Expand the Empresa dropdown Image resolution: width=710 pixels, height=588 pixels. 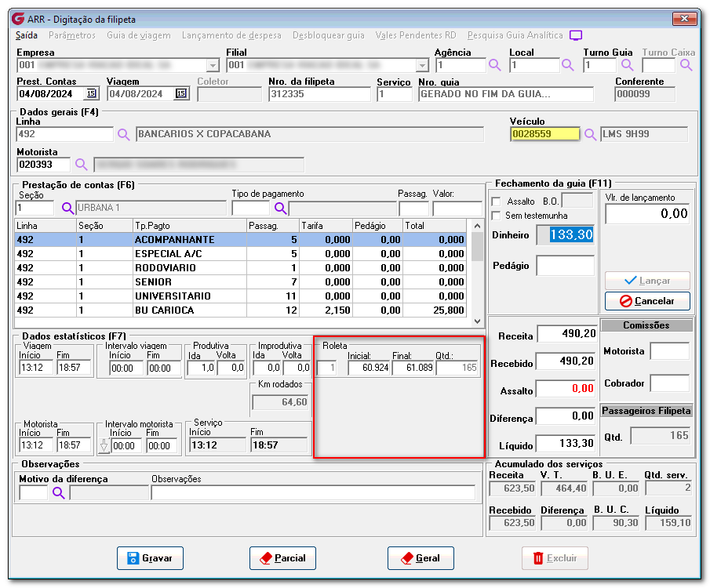coord(213,66)
